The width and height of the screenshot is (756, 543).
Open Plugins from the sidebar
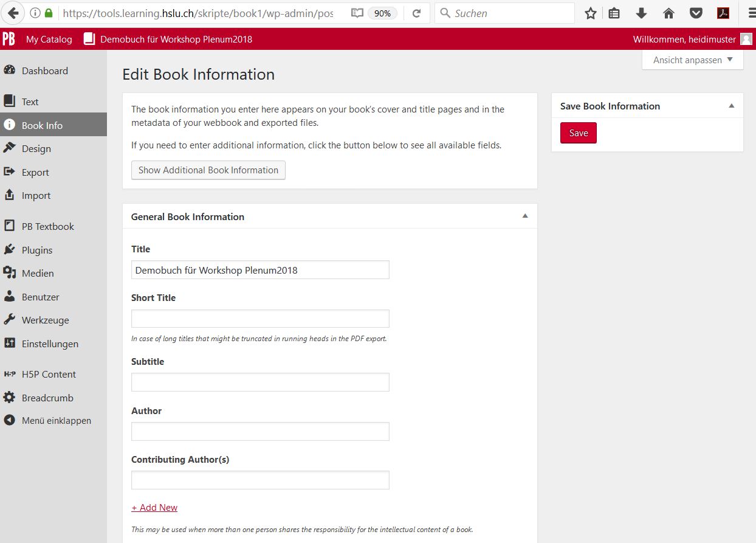36,250
